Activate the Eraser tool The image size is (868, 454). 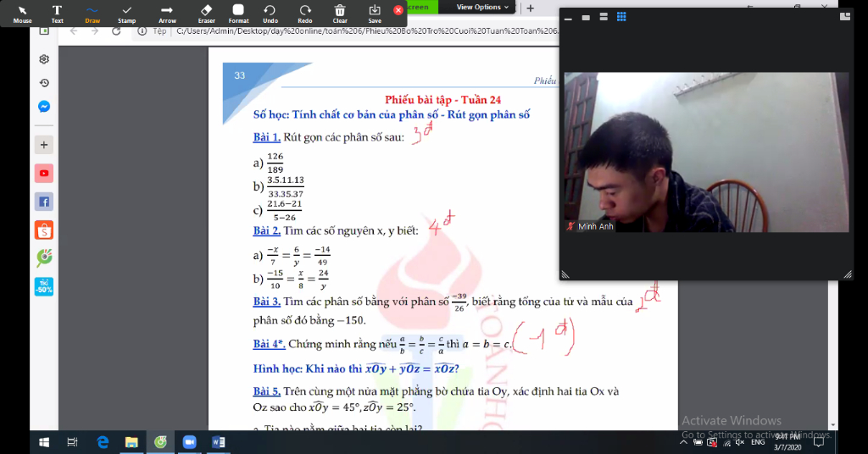coord(207,14)
